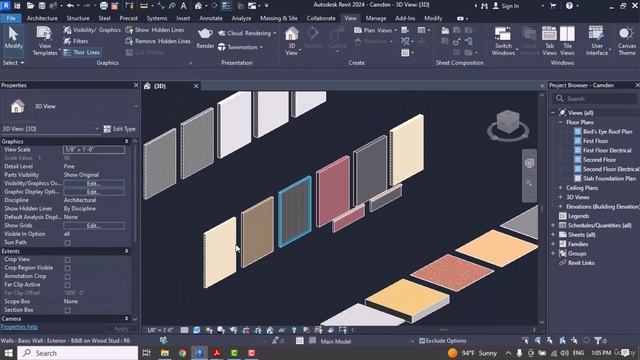Close the {3D} view tab

tap(196, 86)
